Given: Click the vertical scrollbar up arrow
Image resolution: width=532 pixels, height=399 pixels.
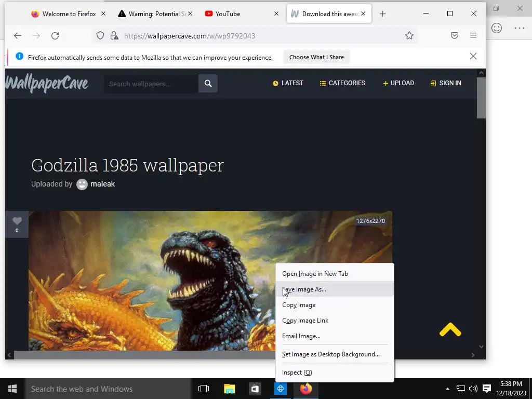Looking at the screenshot, I should tap(481, 73).
